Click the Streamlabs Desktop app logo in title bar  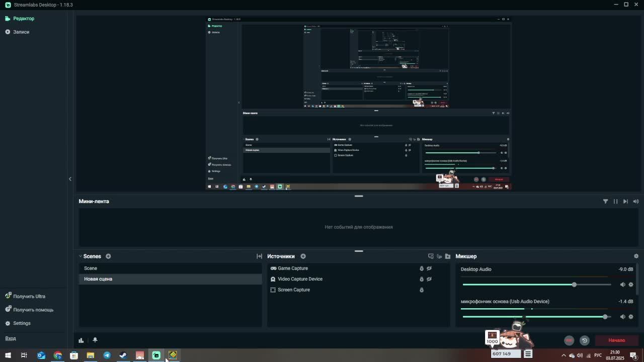8,5
